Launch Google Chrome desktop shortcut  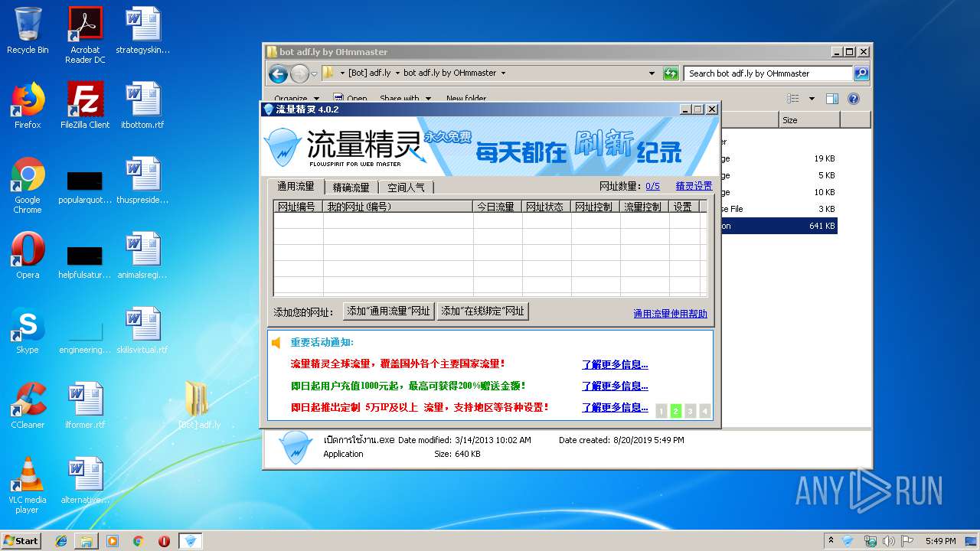tap(28, 185)
